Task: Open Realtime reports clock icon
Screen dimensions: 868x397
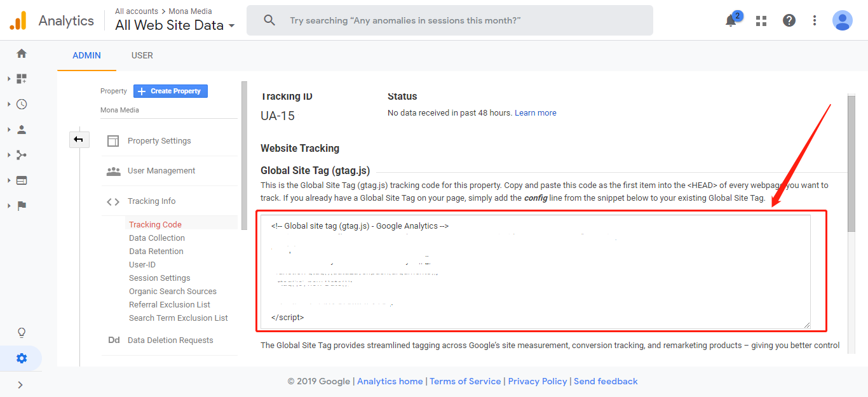Action: (x=22, y=104)
